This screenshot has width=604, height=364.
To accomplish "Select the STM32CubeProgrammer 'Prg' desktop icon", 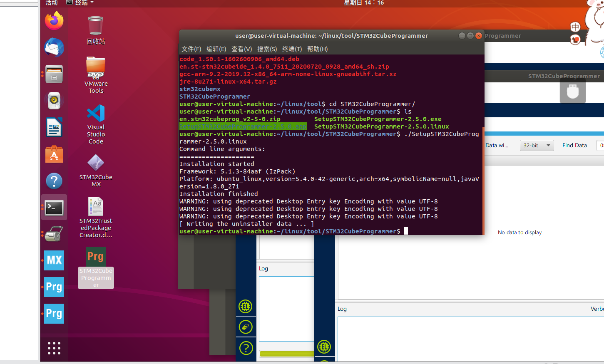I will (96, 267).
